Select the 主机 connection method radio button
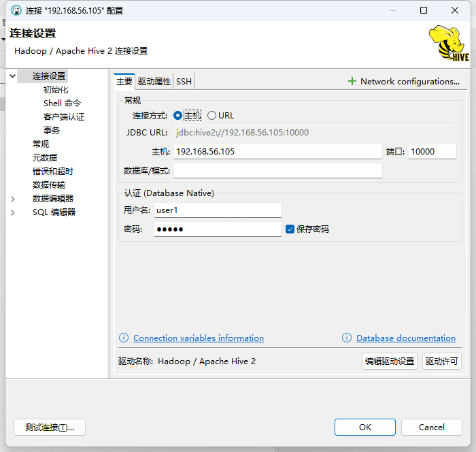 click(178, 116)
